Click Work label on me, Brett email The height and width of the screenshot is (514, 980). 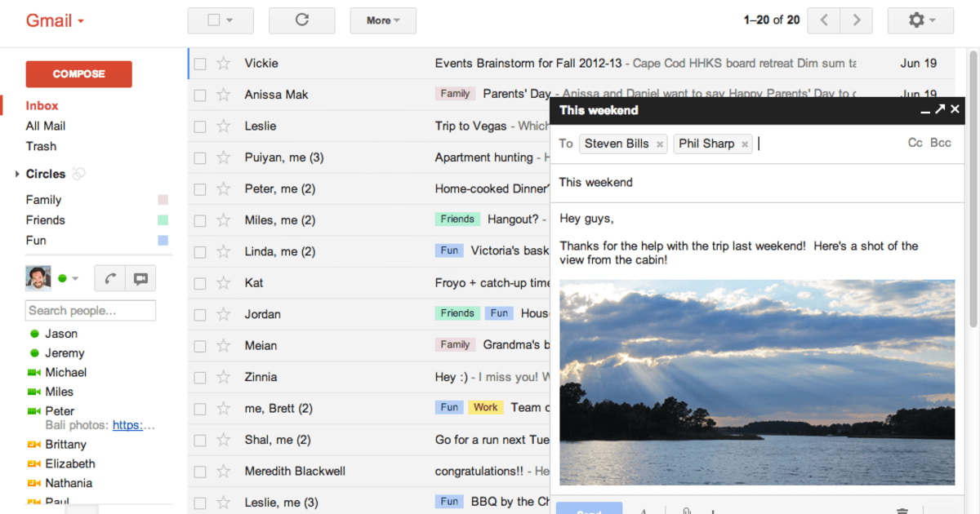485,407
